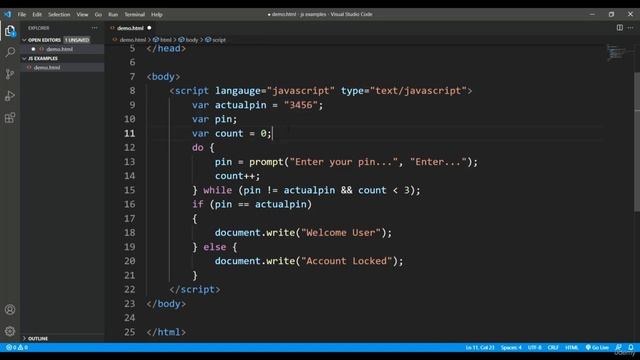Image resolution: width=640 pixels, height=360 pixels.
Task: Open the Go menu
Action: pyautogui.click(x=98, y=14)
